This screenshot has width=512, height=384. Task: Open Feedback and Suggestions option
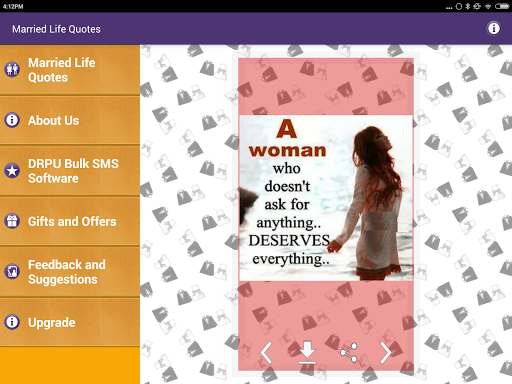tap(70, 272)
